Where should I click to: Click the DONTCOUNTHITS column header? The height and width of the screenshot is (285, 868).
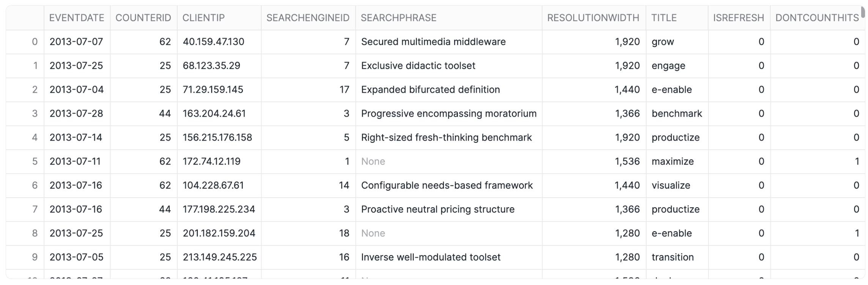click(x=817, y=18)
